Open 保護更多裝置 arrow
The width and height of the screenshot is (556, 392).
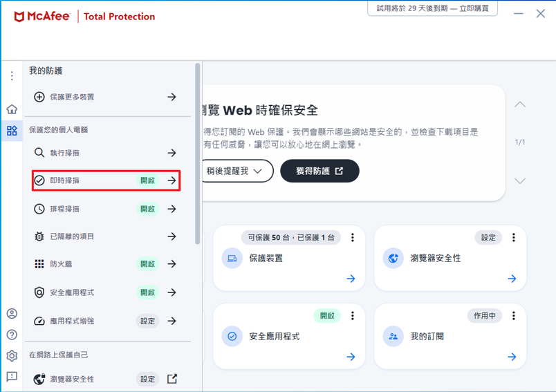[x=172, y=97]
